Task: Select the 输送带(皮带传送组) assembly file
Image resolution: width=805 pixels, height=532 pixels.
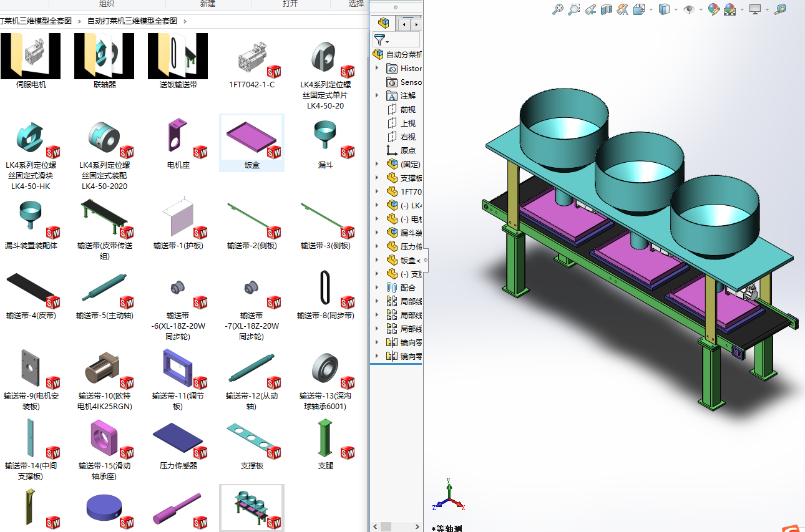Action: 105,230
